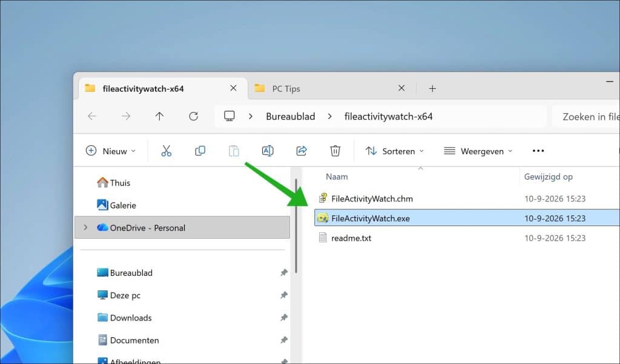620x364 pixels.
Task: Select the readme.txt file name
Action: 351,238
